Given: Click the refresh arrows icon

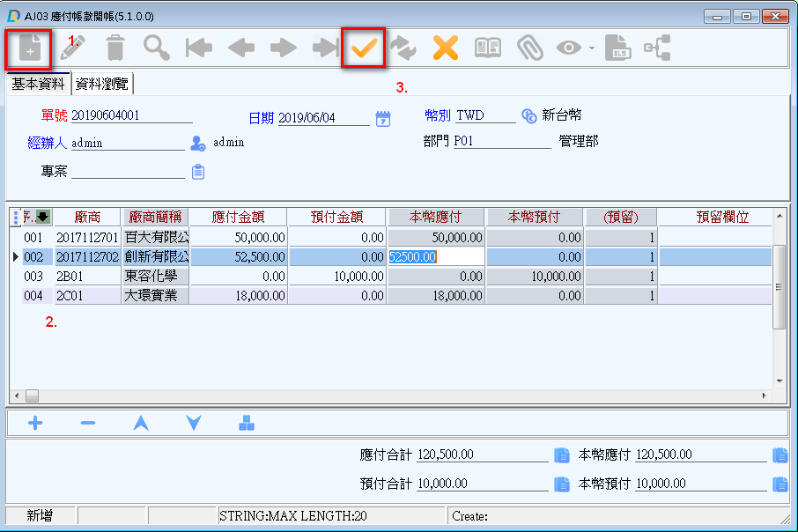Looking at the screenshot, I should pyautogui.click(x=403, y=48).
